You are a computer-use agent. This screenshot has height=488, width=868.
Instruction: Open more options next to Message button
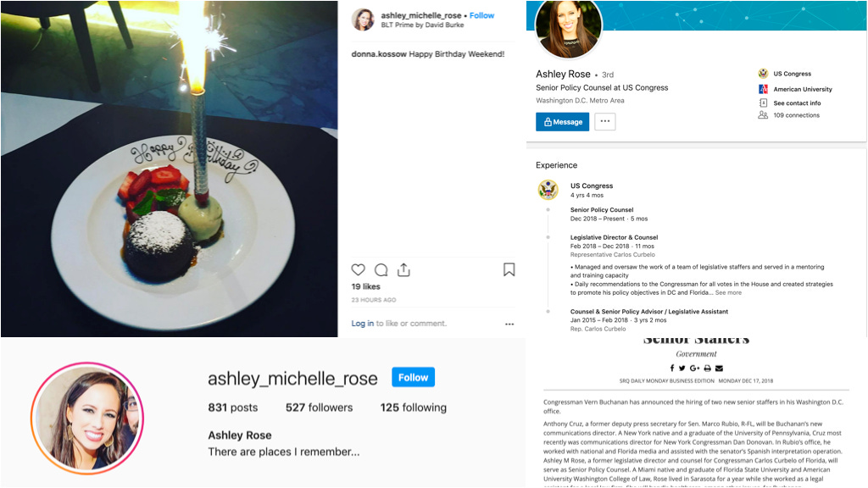605,122
